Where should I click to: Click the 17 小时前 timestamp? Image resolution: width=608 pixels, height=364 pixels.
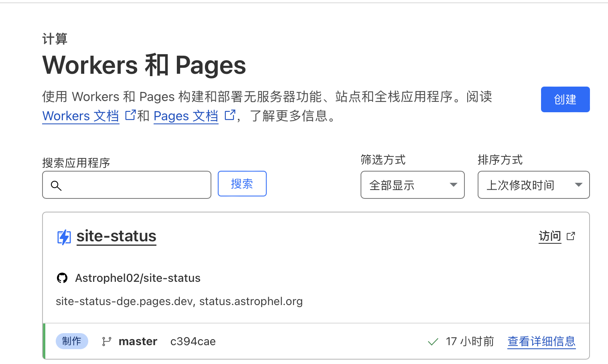pos(470,342)
